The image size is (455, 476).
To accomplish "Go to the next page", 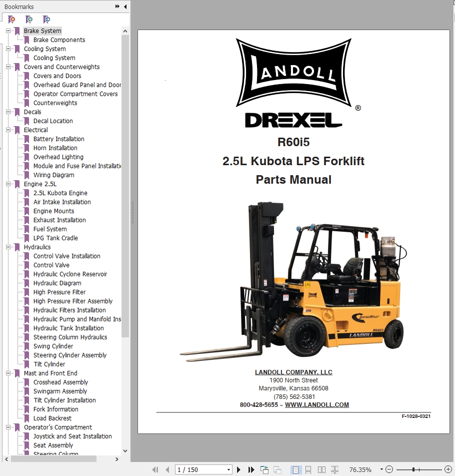I will (x=238, y=469).
